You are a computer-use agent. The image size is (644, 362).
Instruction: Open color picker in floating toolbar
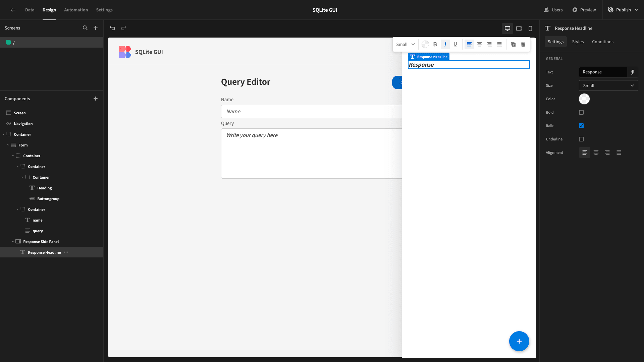pyautogui.click(x=425, y=44)
